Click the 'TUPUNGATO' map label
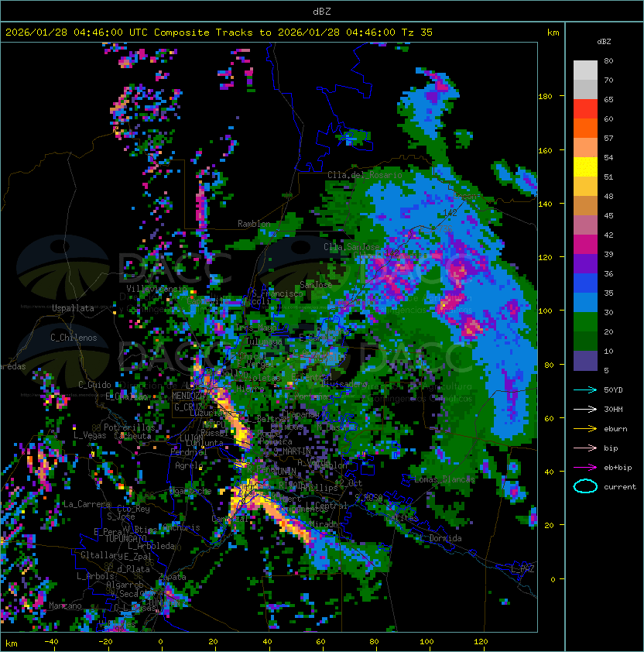 click(x=125, y=539)
